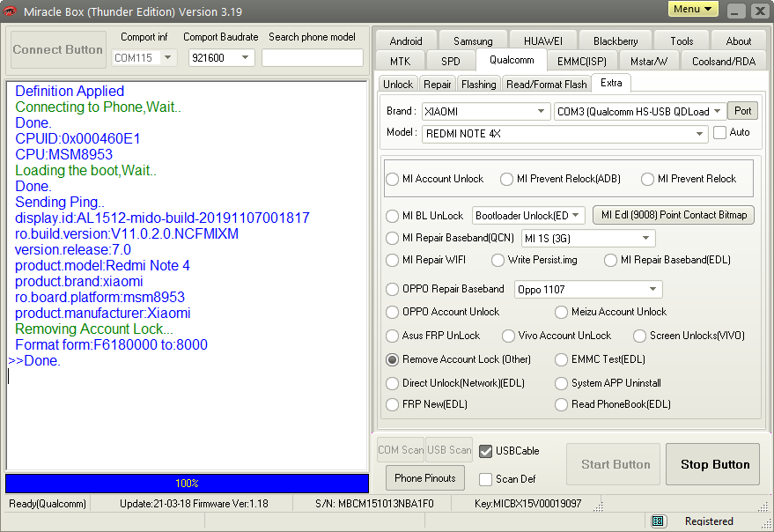This screenshot has height=532, width=774.
Task: Check the Auto checkbox
Action: coord(719,132)
